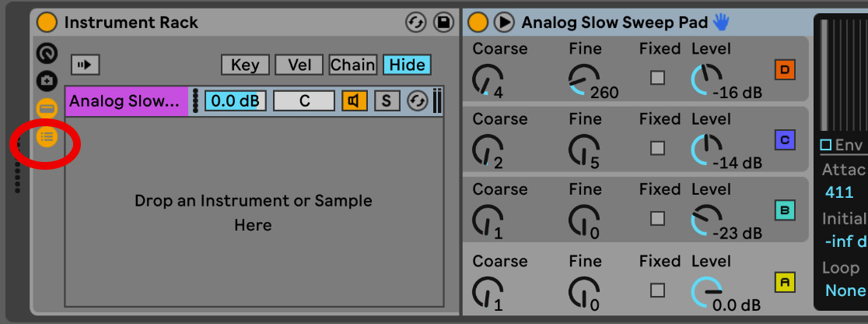Click the oscillator D Level knob
This screenshot has width=868, height=324.
(x=707, y=79)
